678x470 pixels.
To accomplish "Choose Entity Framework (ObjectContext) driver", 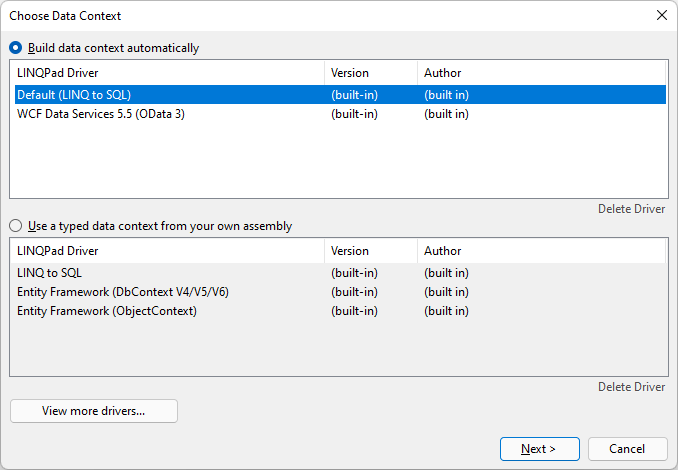I will point(340,311).
